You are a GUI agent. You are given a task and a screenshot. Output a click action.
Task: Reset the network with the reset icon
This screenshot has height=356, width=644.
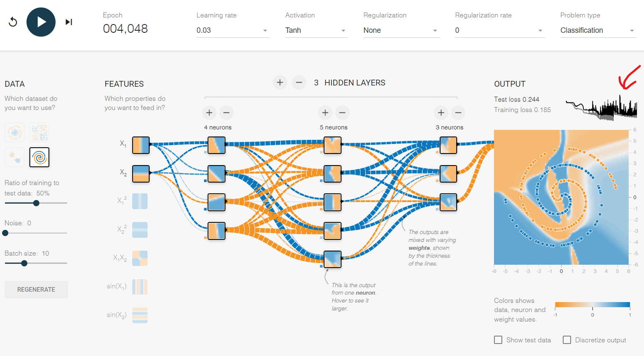pos(13,22)
